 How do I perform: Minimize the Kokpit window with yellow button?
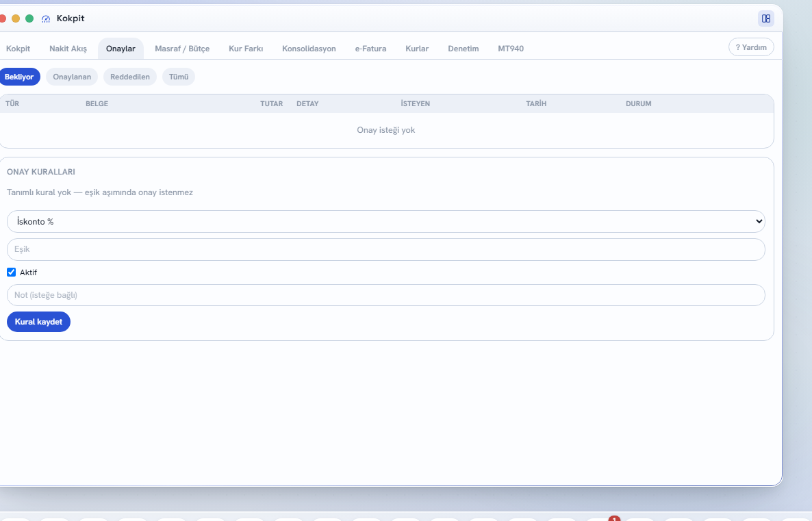click(16, 18)
